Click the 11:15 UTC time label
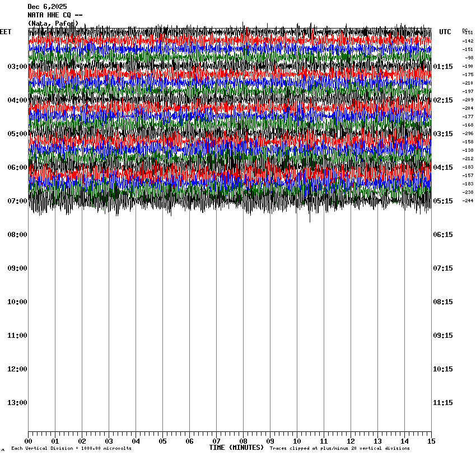Image resolution: width=476 pixels, height=456 pixels. 443,403
